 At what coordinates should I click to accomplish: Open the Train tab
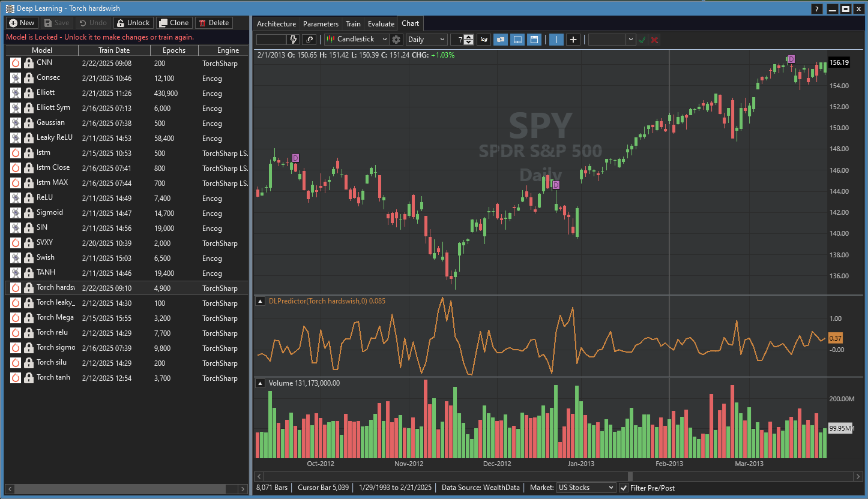(x=353, y=24)
